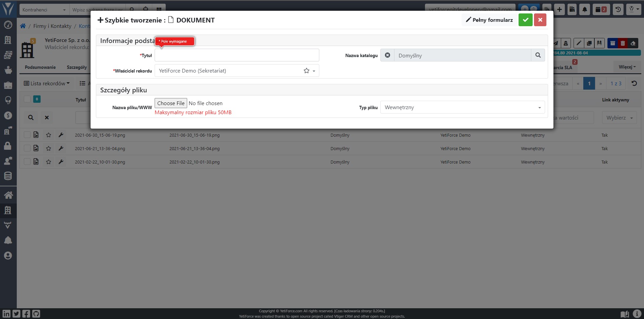Open the Pełny formularz full form
Screen dimensions: 644x319
(x=489, y=20)
